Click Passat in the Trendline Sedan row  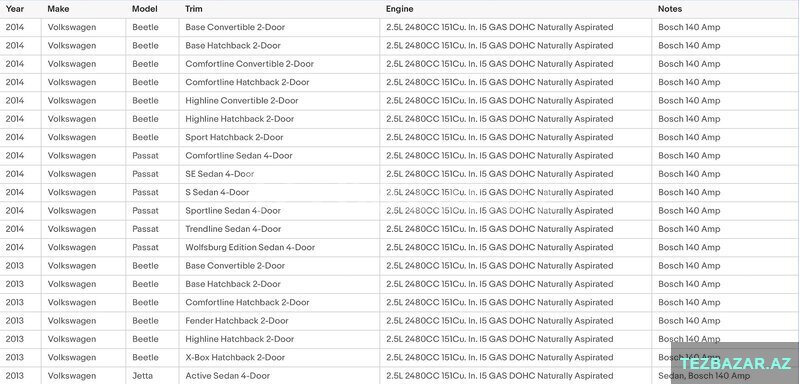(145, 229)
